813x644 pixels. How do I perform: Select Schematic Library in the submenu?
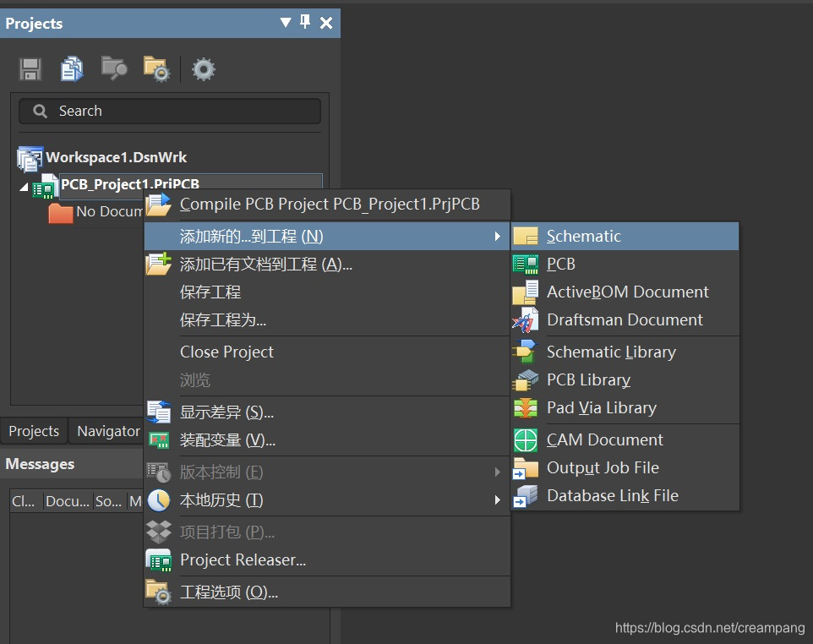click(x=625, y=352)
